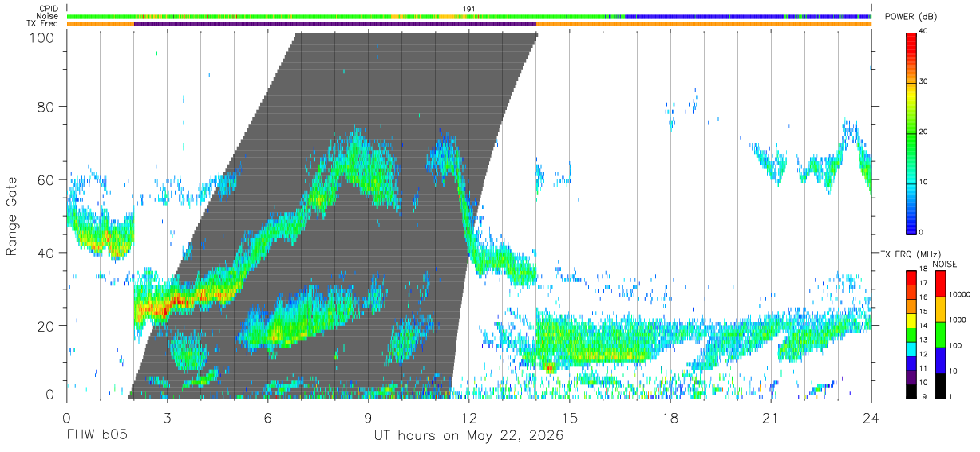Click the Range Gate tick label '80'
Viewport: 980px width, 452px height.
46,106
